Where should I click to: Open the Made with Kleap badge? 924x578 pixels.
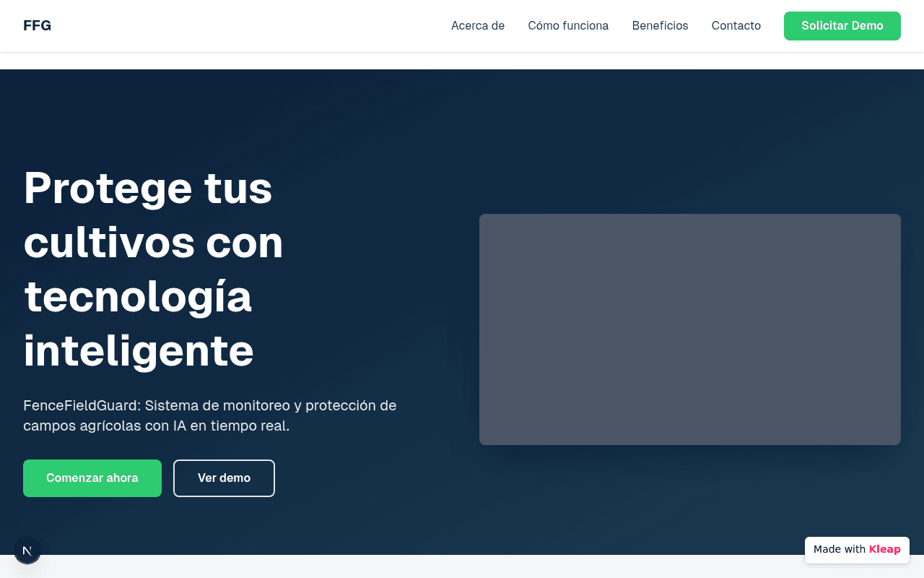point(857,550)
